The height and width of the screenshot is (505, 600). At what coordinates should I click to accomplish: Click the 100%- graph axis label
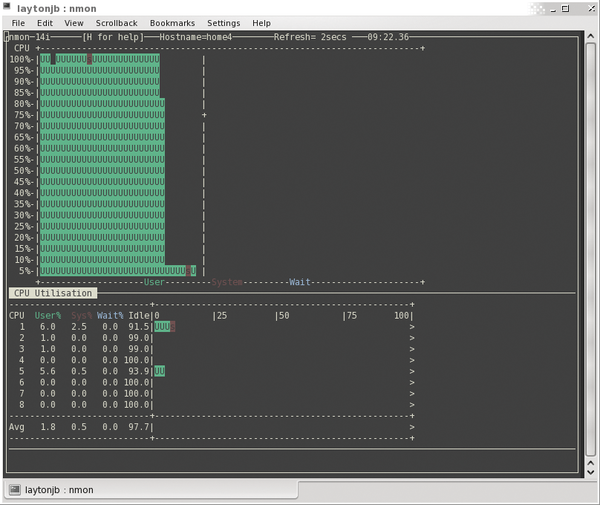coord(22,59)
